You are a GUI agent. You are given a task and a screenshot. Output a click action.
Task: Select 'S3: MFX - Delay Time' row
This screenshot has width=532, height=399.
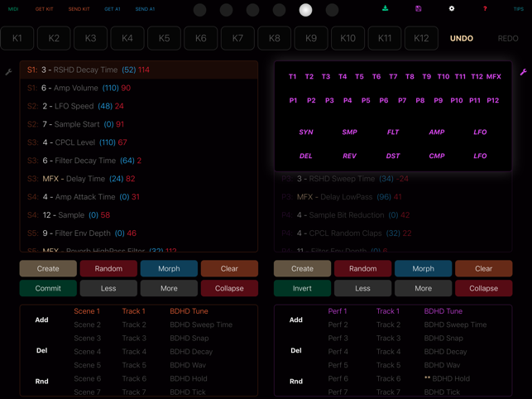pyautogui.click(x=139, y=179)
